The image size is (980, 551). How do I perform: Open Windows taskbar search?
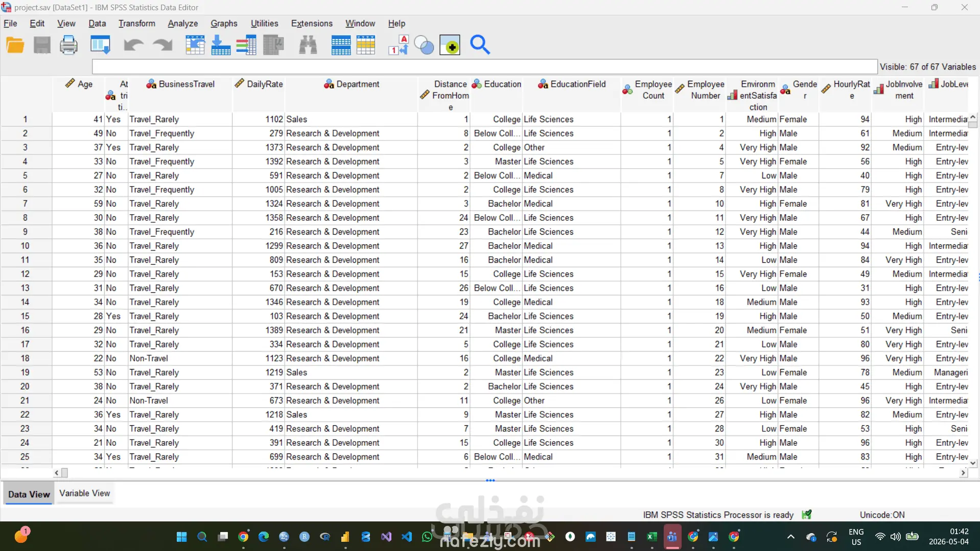(x=202, y=537)
